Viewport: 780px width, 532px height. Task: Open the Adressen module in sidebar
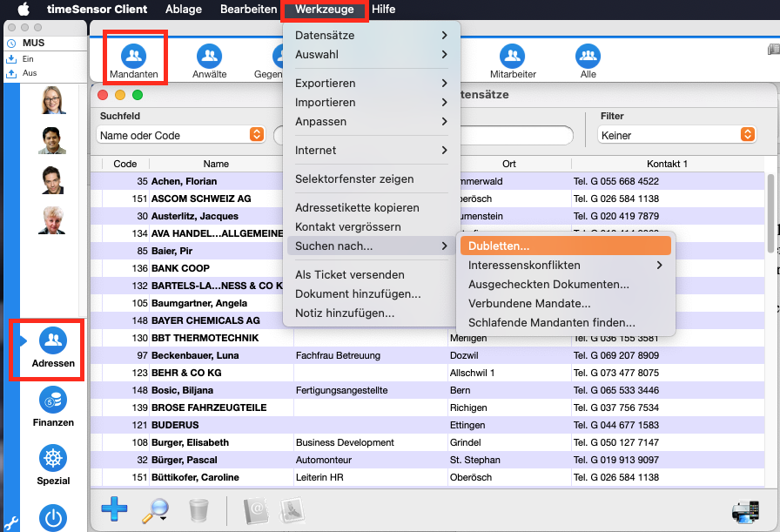click(53, 348)
